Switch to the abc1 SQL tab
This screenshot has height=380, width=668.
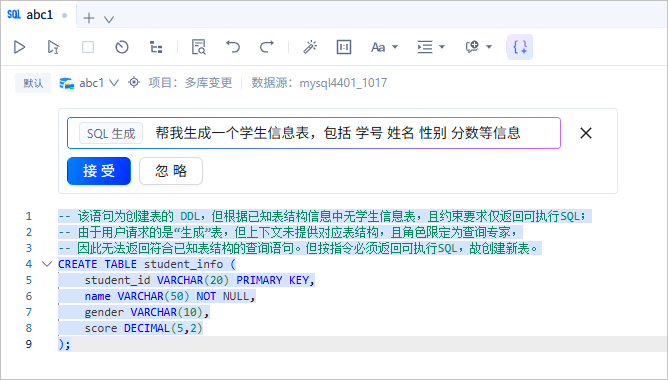(40, 15)
